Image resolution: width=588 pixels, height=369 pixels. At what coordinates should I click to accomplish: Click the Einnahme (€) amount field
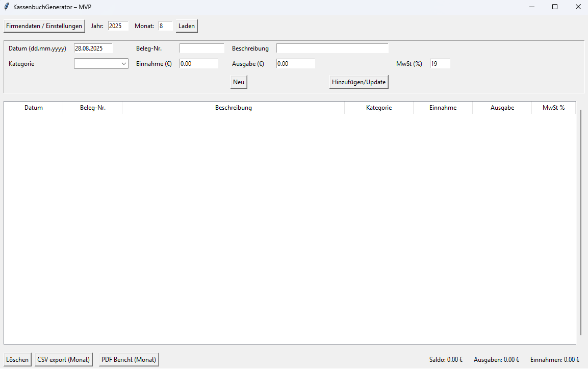198,64
